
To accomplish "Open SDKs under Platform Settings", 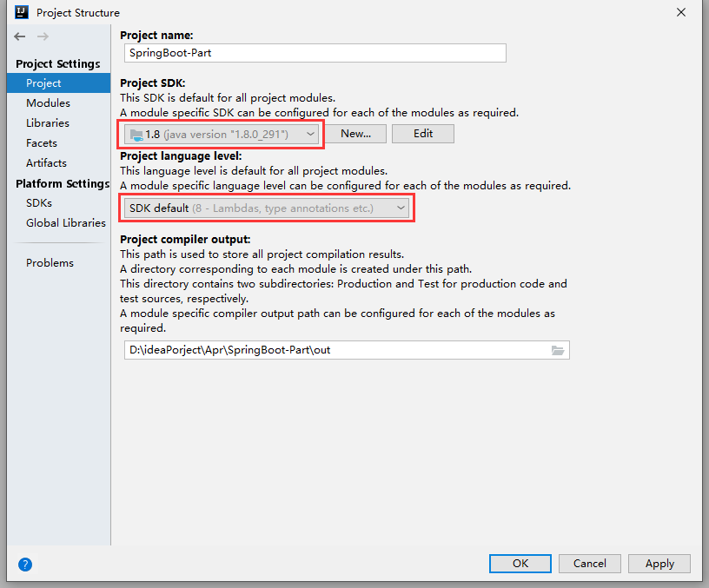I will 39,203.
